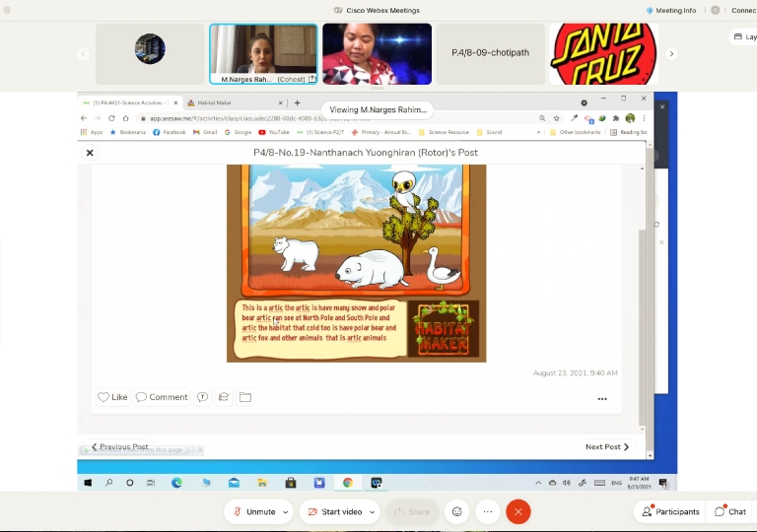The width and height of the screenshot is (757, 532).
Task: Open the Mail app from the taskbar
Action: pyautogui.click(x=235, y=483)
